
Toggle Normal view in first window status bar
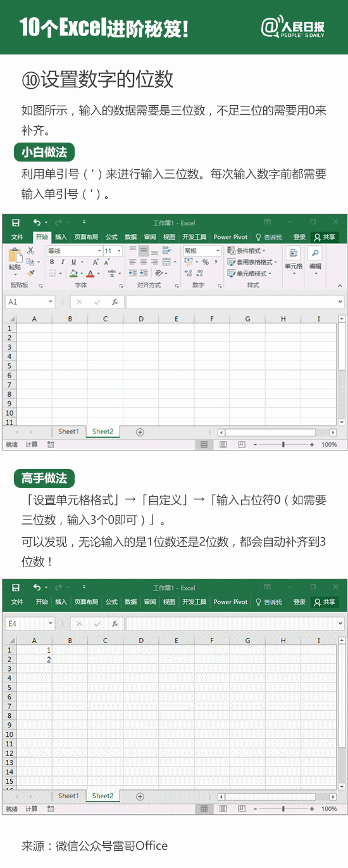click(204, 445)
